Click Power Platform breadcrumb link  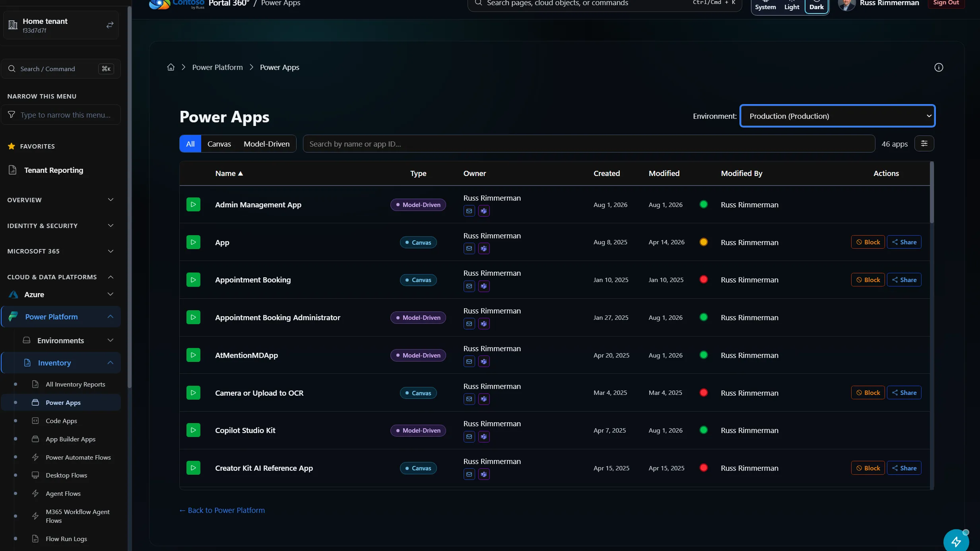tap(217, 67)
